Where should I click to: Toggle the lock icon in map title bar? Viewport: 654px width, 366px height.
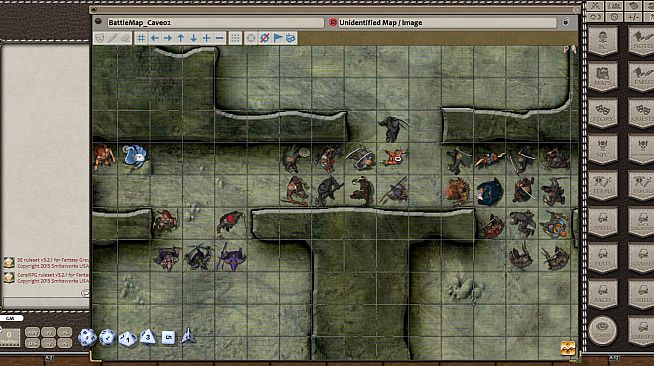(x=566, y=22)
